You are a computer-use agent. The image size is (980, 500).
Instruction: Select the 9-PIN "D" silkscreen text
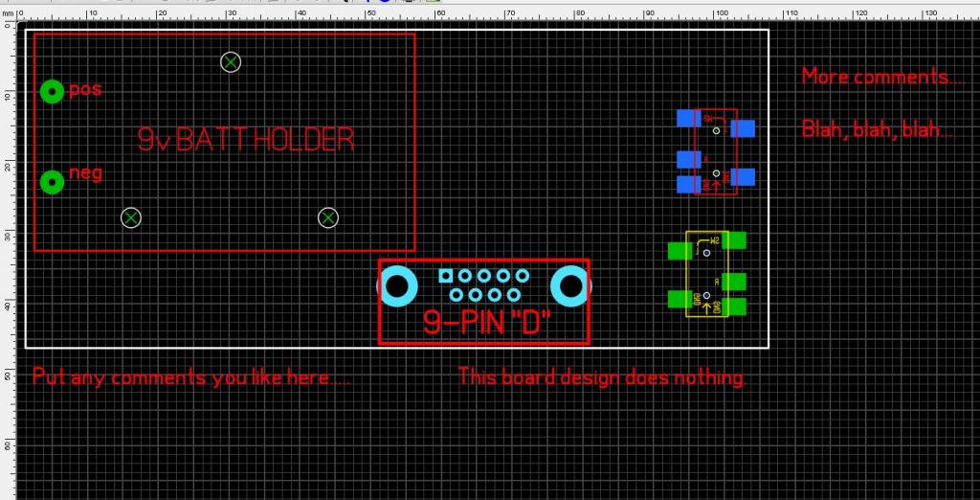[x=486, y=323]
